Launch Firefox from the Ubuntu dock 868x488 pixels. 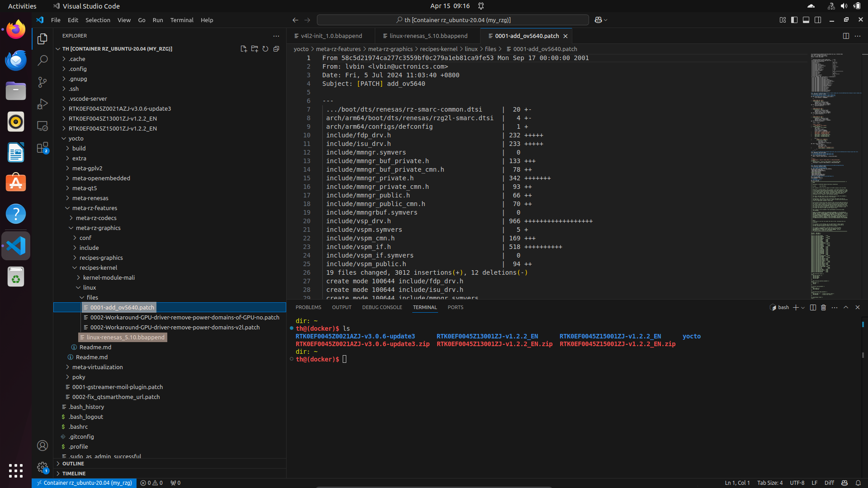tap(16, 29)
